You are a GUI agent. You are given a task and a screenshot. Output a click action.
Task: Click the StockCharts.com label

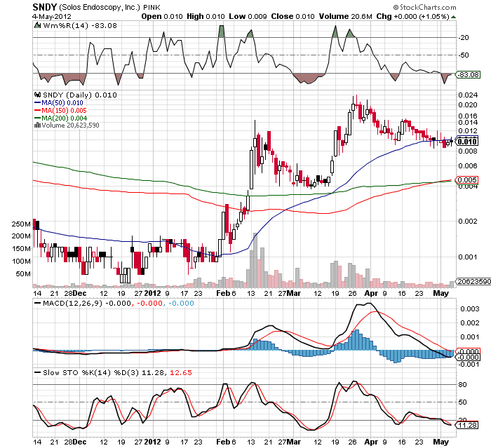[424, 7]
